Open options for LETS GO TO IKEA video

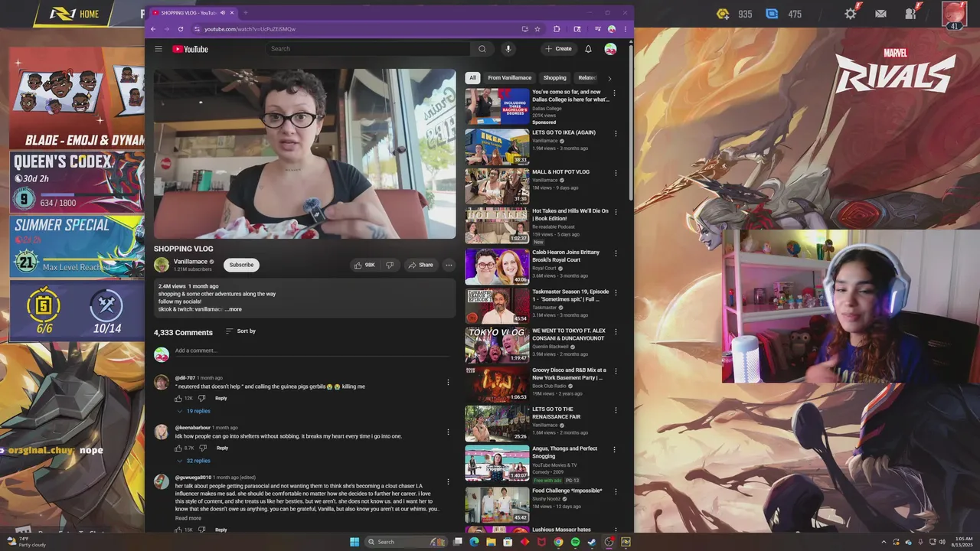coord(616,133)
